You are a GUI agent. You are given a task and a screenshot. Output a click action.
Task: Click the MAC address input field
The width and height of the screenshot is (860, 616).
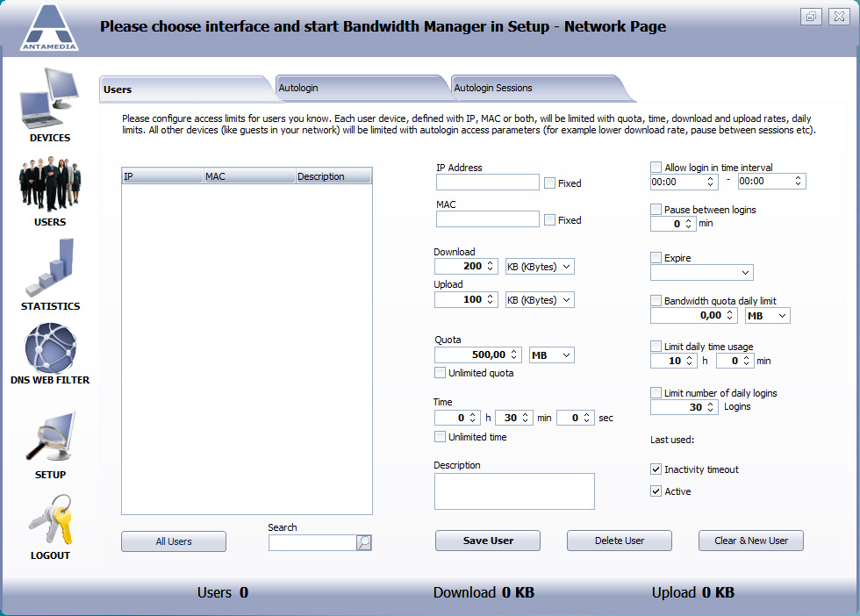(487, 219)
